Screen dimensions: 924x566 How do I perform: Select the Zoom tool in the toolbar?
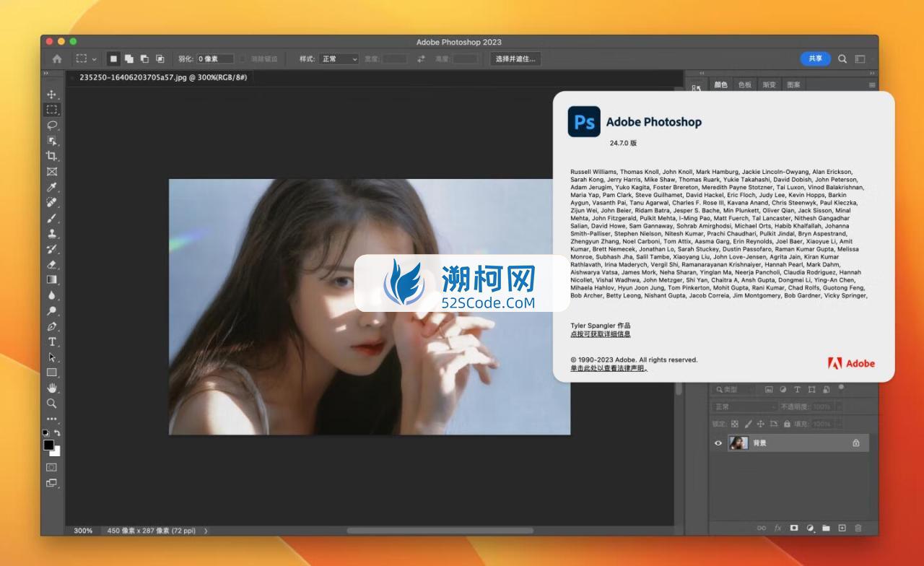click(x=51, y=404)
